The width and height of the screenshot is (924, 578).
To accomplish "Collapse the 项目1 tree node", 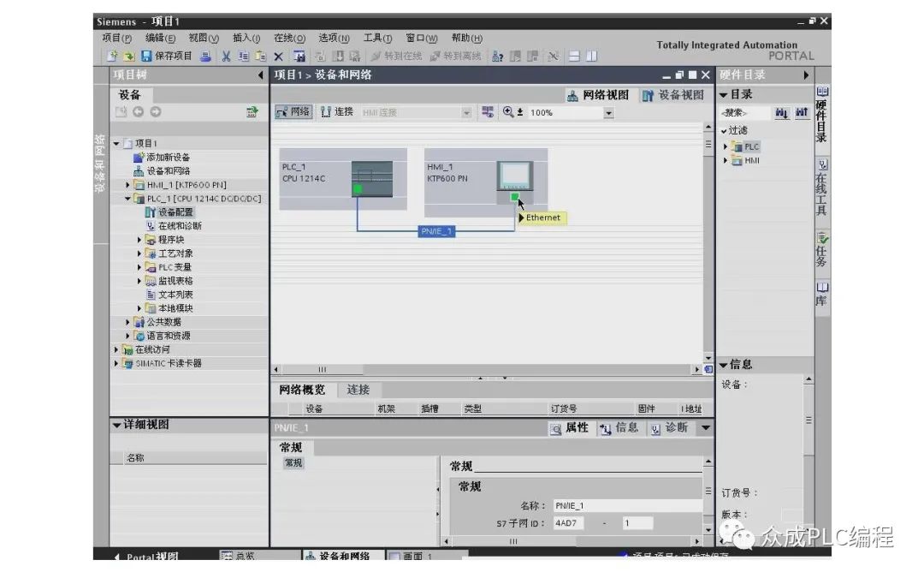I will click(116, 143).
